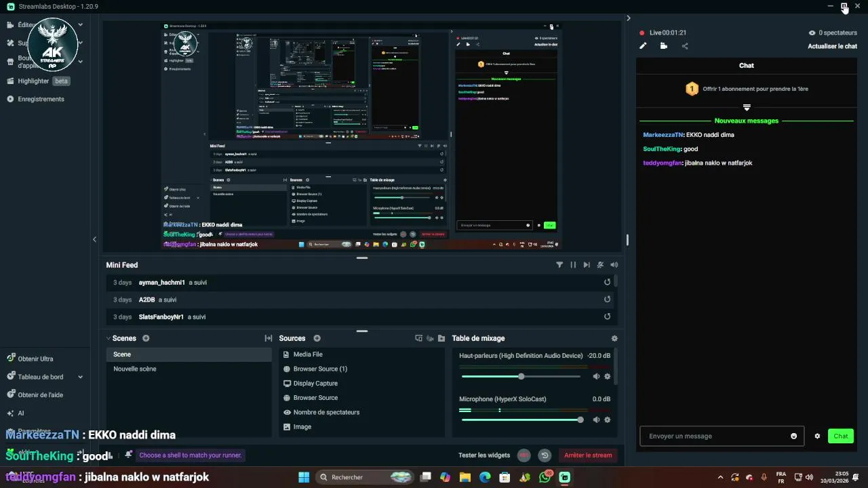868x488 pixels.
Task: Add a new source with plus icon
Action: pos(317,338)
